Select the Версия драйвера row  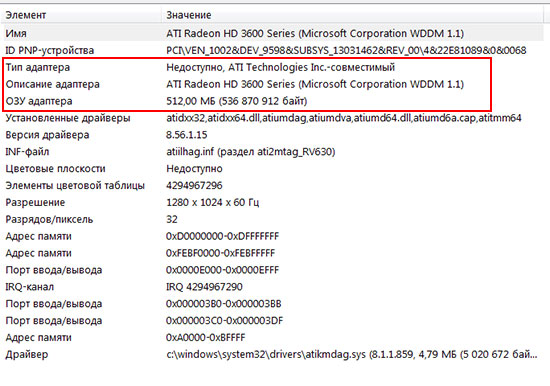pos(47,135)
